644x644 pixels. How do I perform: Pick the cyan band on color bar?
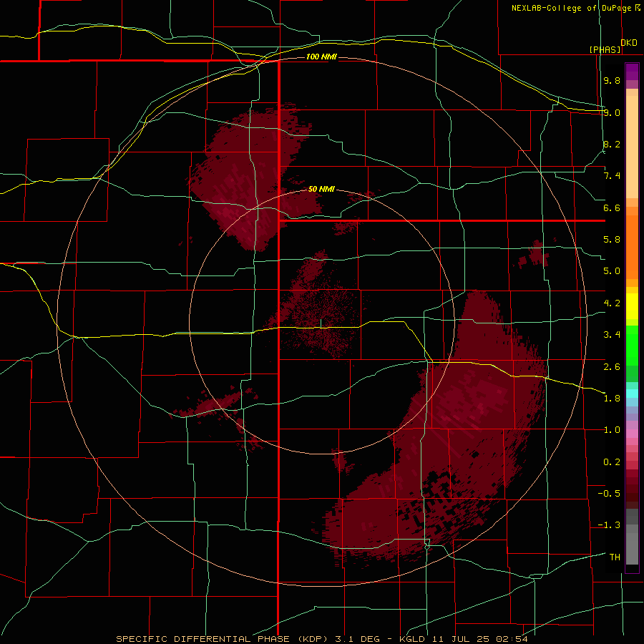tap(632, 394)
